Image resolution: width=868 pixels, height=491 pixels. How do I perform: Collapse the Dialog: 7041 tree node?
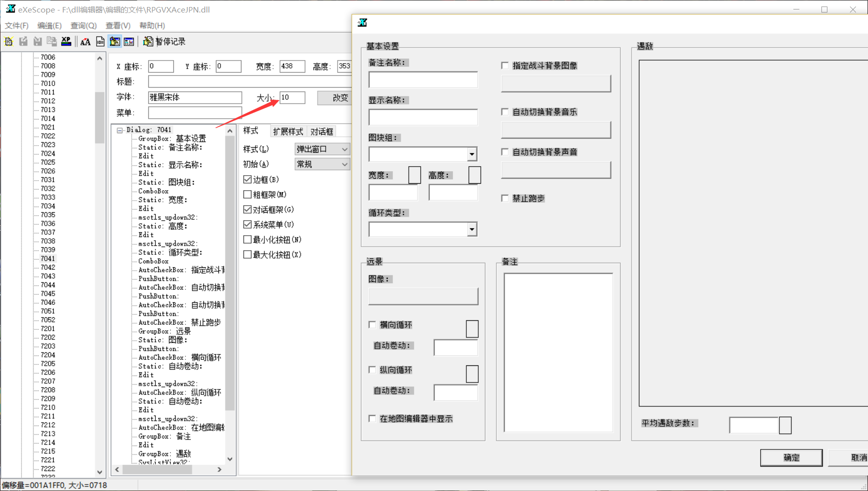[x=120, y=130]
